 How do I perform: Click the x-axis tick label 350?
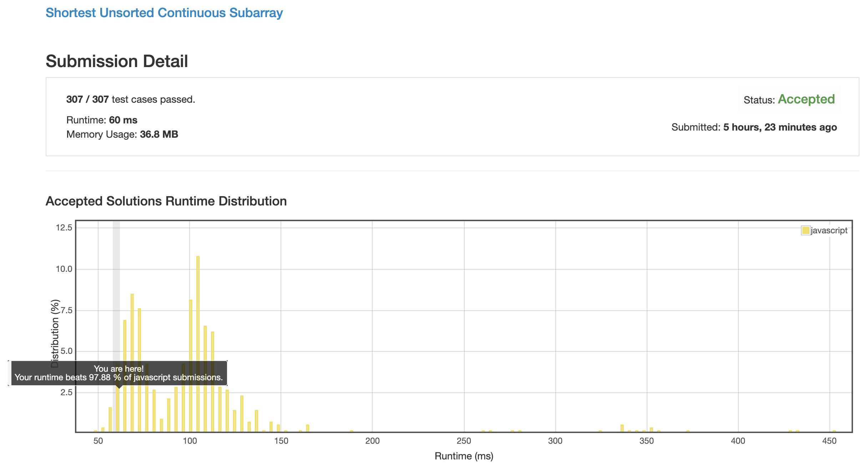646,441
